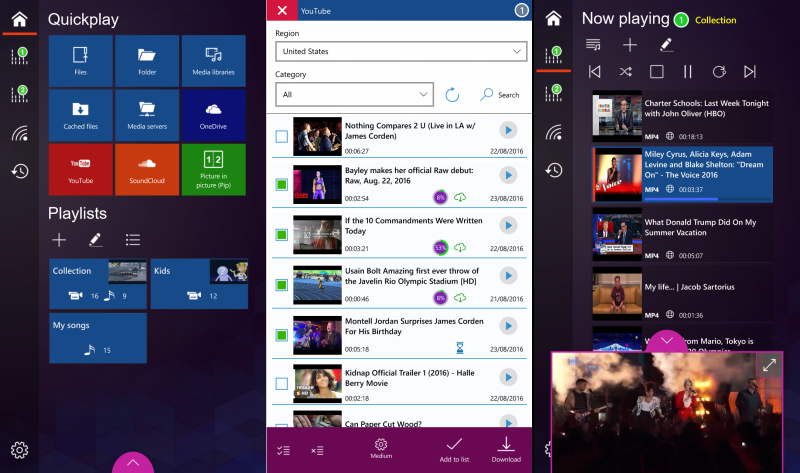Click the download cloud icon on the Bayley Raw debut video

click(460, 197)
